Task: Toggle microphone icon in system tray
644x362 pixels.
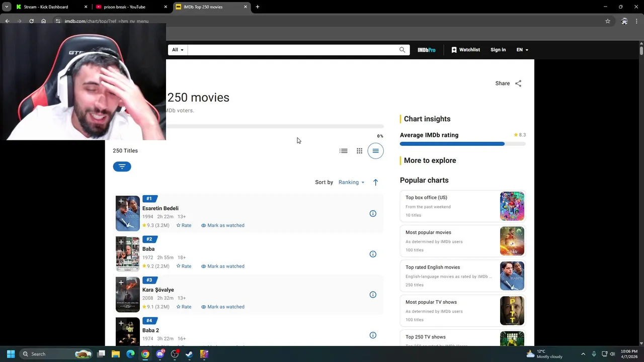Action: point(594,354)
